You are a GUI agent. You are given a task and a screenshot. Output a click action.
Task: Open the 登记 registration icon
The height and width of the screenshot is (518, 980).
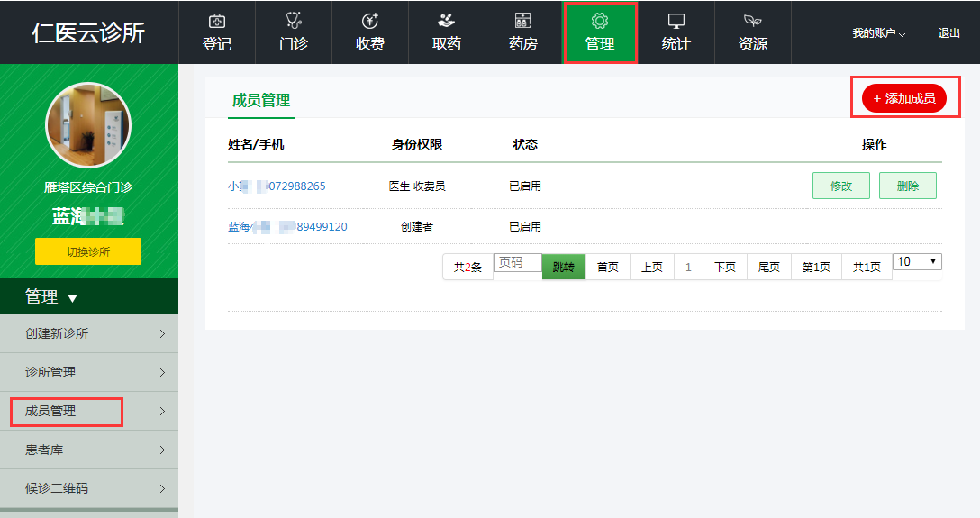pos(217,21)
